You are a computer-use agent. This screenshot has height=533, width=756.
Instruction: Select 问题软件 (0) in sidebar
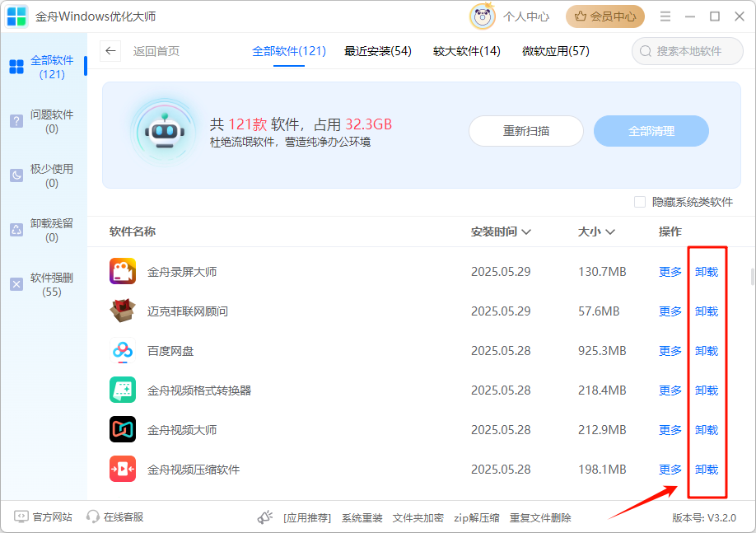(x=44, y=122)
